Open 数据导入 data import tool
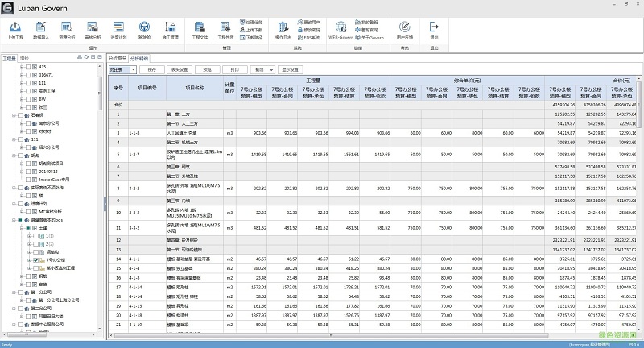 (x=41, y=28)
